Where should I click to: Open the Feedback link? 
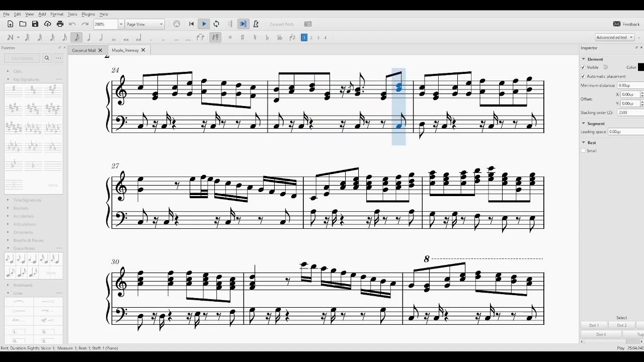tap(626, 24)
